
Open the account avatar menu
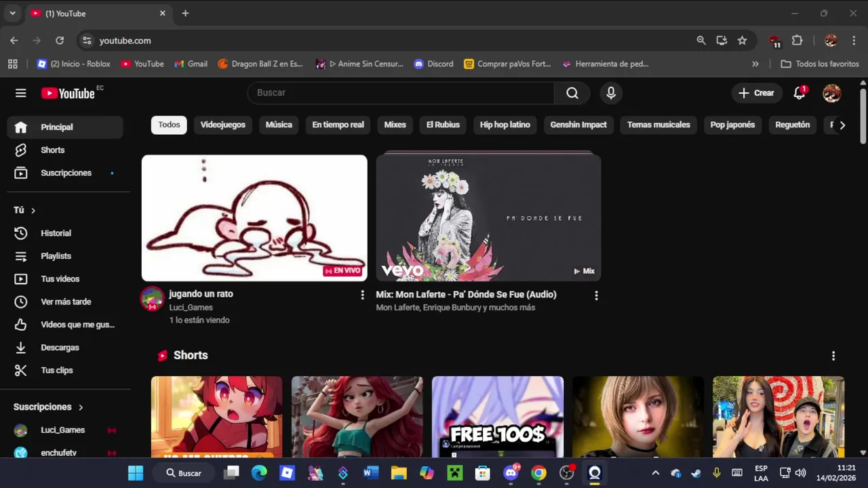coord(832,93)
